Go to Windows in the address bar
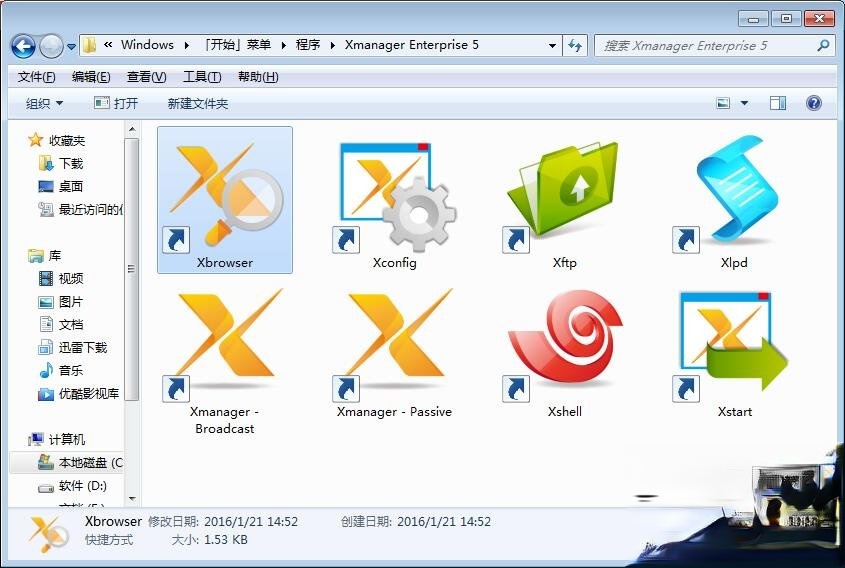This screenshot has width=845, height=568. click(x=147, y=45)
